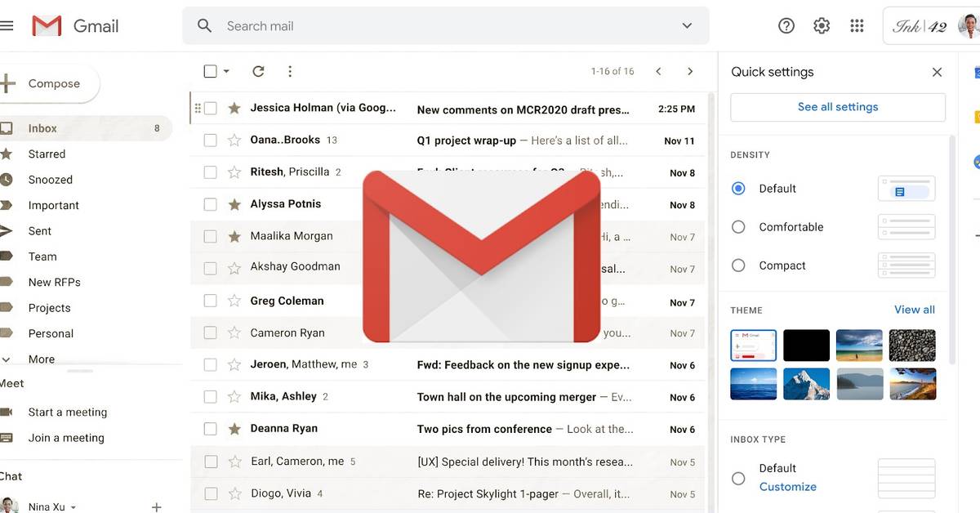Open the three-dot More options menu

pyautogui.click(x=290, y=72)
